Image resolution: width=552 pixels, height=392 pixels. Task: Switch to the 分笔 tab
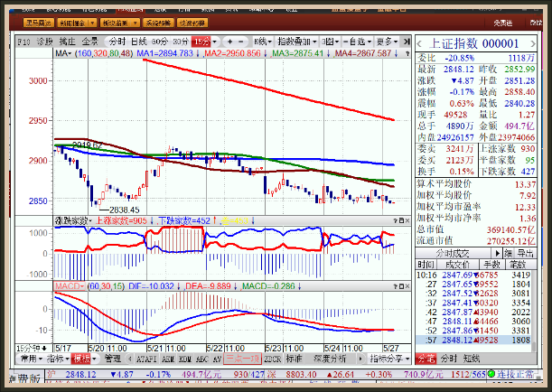point(426,359)
